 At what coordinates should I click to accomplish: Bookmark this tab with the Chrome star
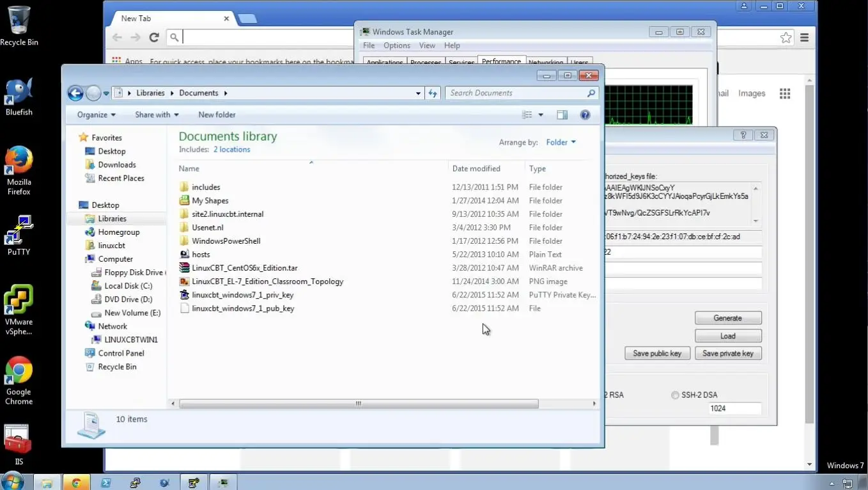coord(786,38)
